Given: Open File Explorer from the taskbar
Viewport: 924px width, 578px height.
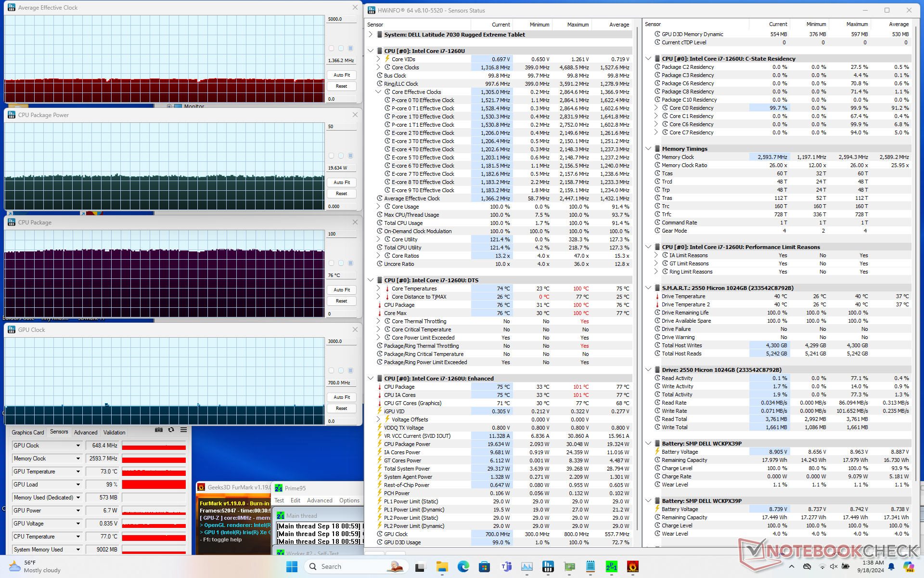Looking at the screenshot, I should click(442, 567).
